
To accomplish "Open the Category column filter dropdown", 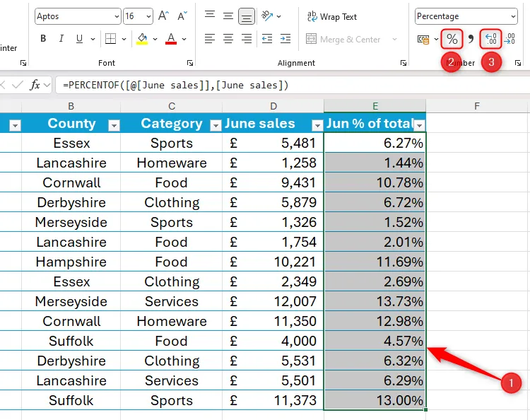I will click(216, 125).
